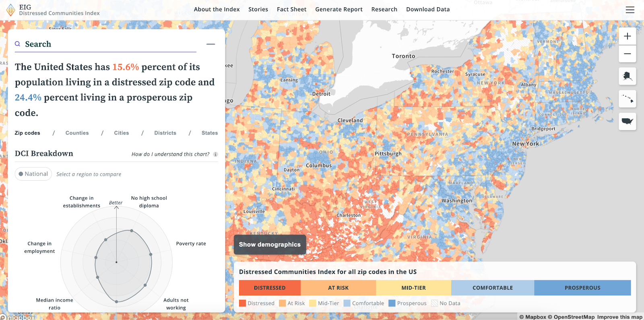
Task: Click the DCI Breakdown heading
Action: point(44,154)
